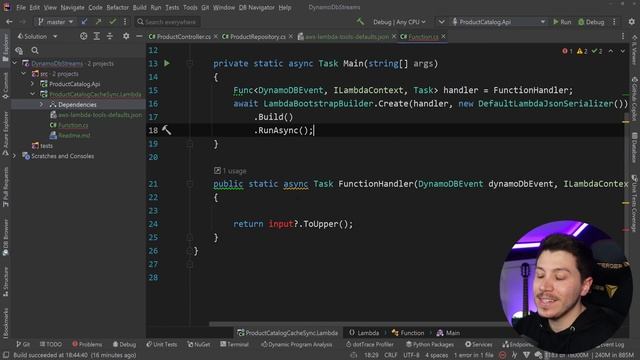Fold Main method using line 13 fold toggle
This screenshot has width=640, height=360.
(x=190, y=63)
